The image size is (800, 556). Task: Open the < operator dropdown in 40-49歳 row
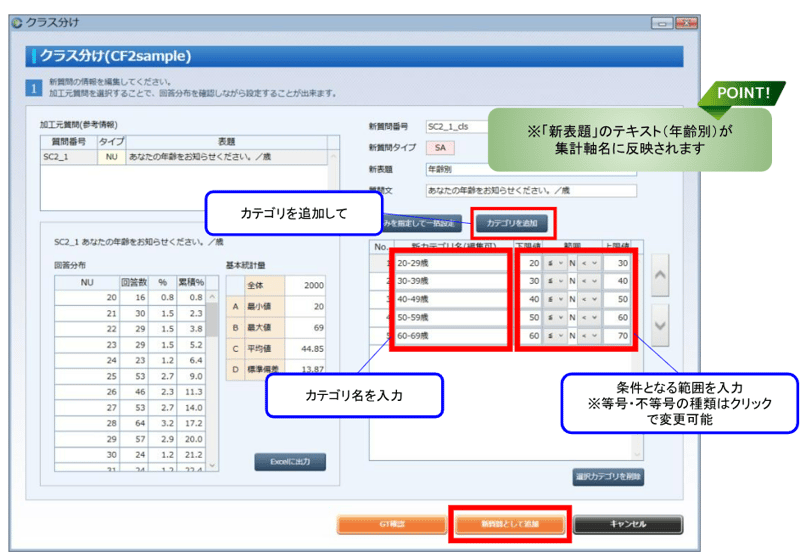(x=589, y=299)
